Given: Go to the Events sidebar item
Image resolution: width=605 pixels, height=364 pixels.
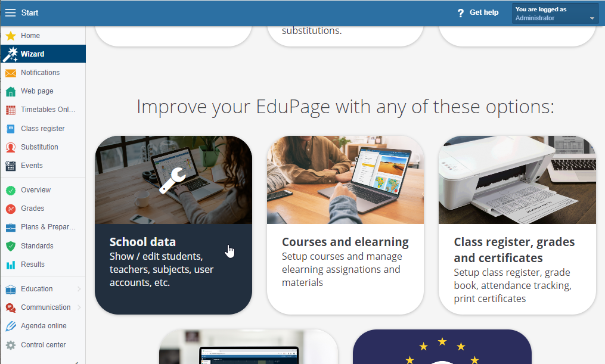Looking at the screenshot, I should coord(43,166).
